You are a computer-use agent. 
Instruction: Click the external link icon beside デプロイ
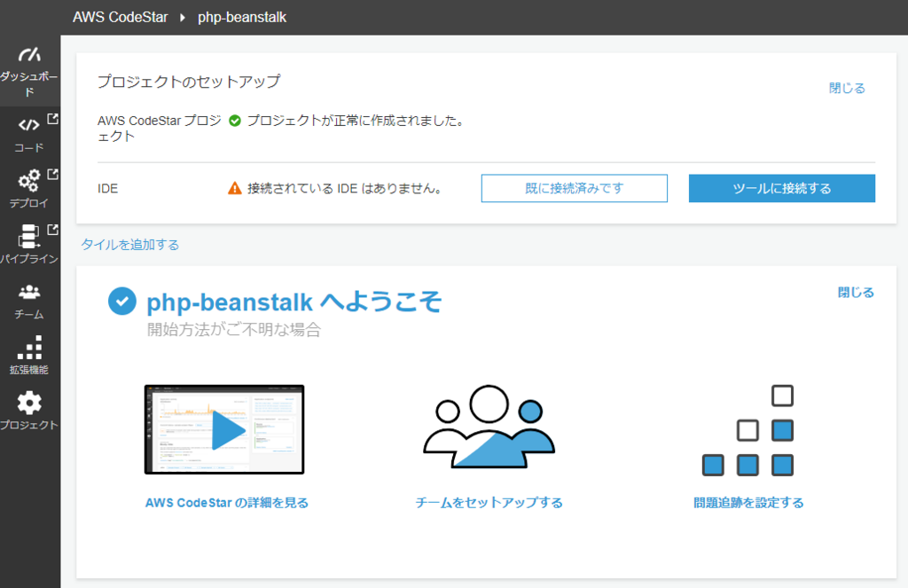[52, 174]
